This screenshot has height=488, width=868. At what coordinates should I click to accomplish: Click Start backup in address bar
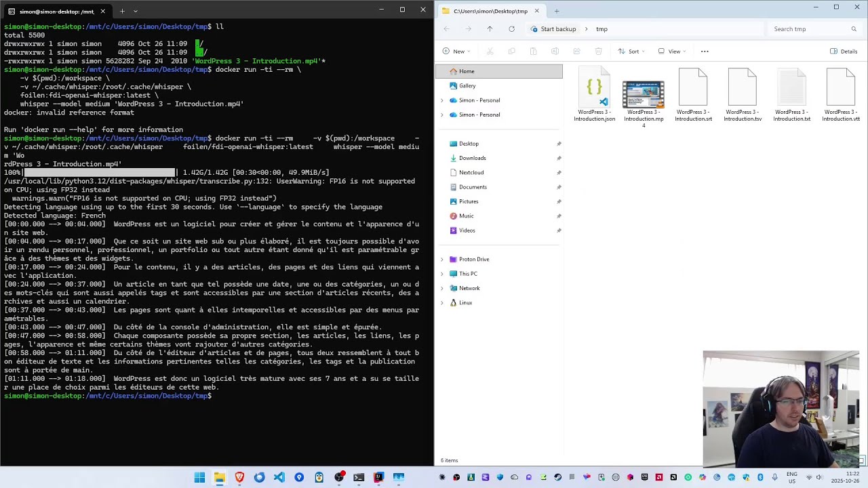[x=553, y=29]
